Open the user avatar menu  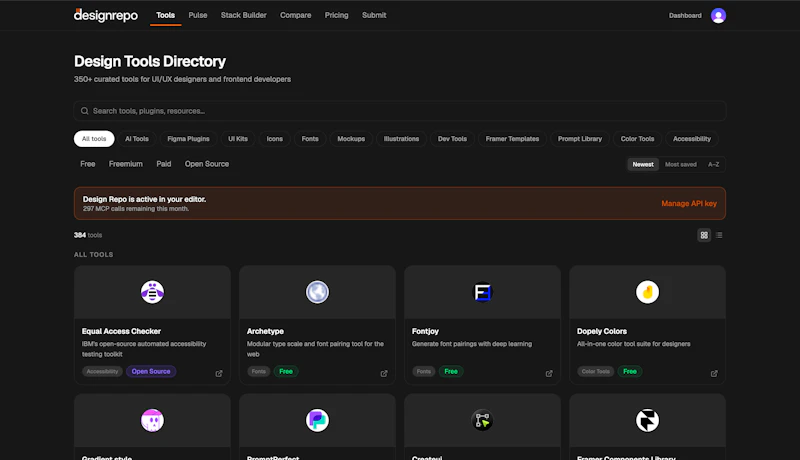coord(718,16)
